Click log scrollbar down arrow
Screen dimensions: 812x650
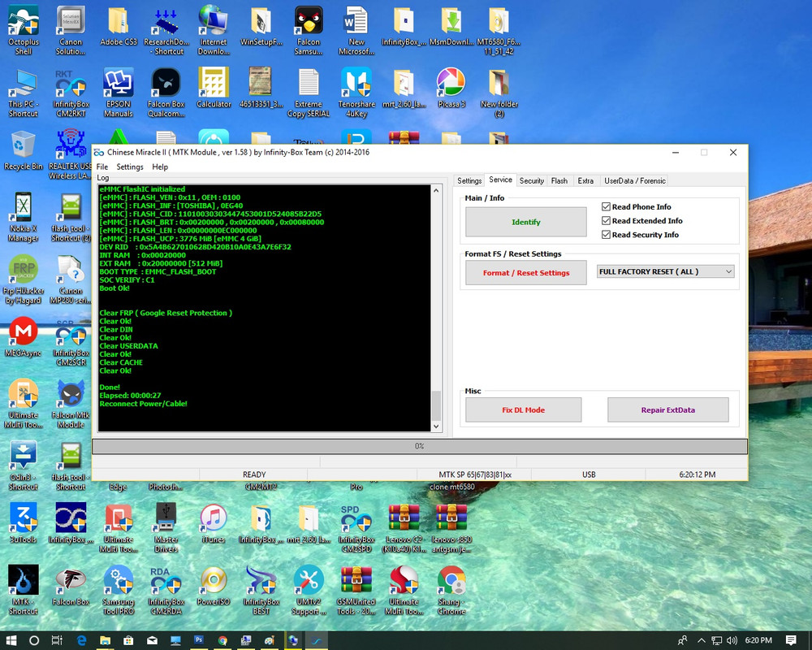pos(436,427)
